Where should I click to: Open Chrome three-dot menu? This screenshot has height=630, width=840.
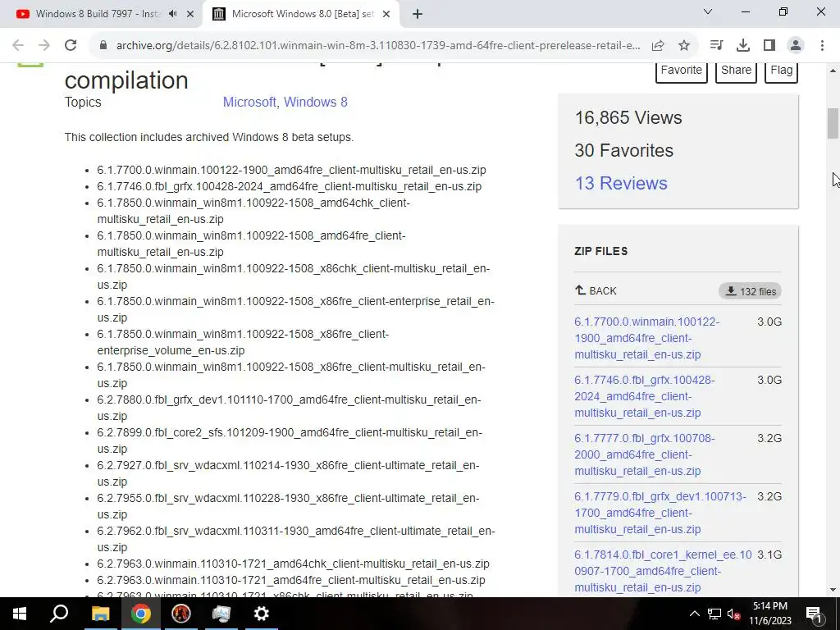coord(822,46)
